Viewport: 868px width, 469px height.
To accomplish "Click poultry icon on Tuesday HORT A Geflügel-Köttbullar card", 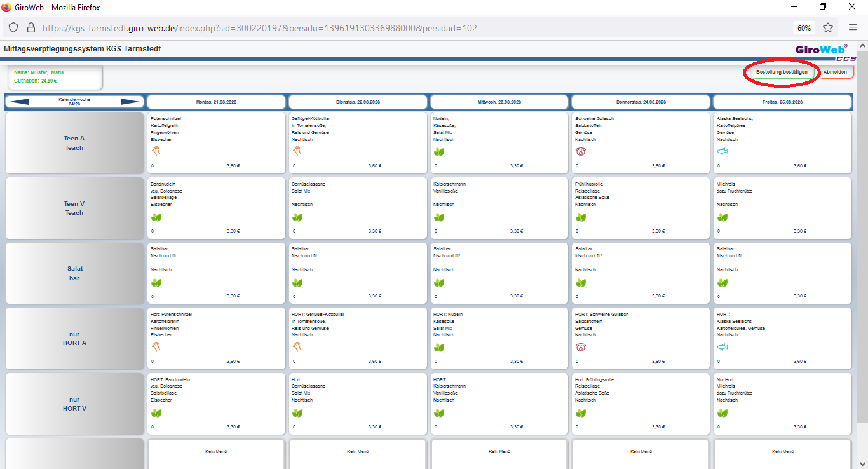I will [x=297, y=347].
